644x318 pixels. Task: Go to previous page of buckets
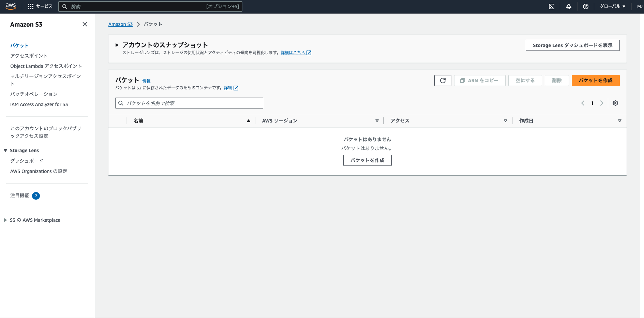click(x=583, y=103)
